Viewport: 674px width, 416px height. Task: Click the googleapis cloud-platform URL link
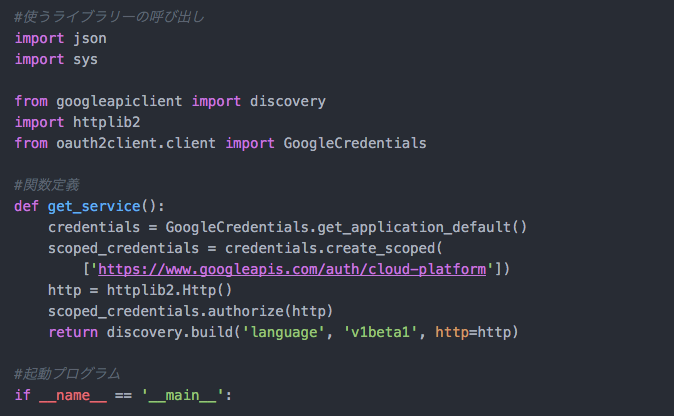point(292,269)
